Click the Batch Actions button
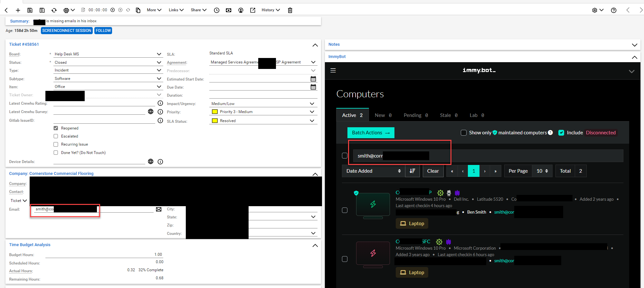 371,133
